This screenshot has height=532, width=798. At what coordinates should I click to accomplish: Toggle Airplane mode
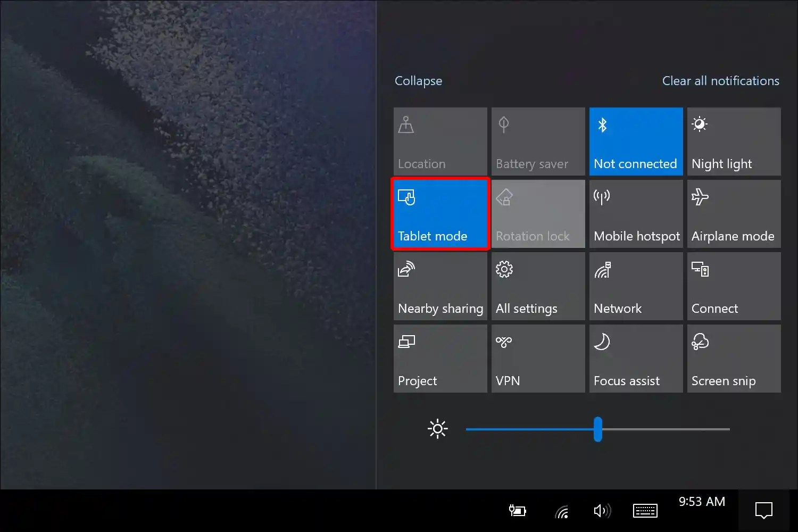(734, 213)
